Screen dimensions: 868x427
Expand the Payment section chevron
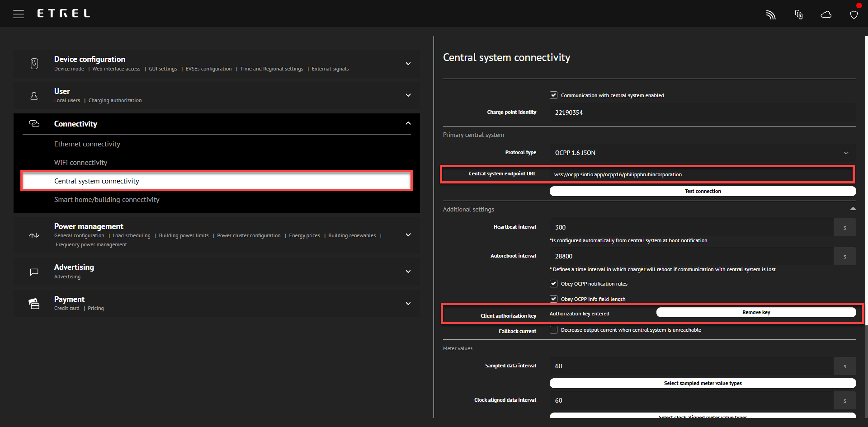[408, 304]
